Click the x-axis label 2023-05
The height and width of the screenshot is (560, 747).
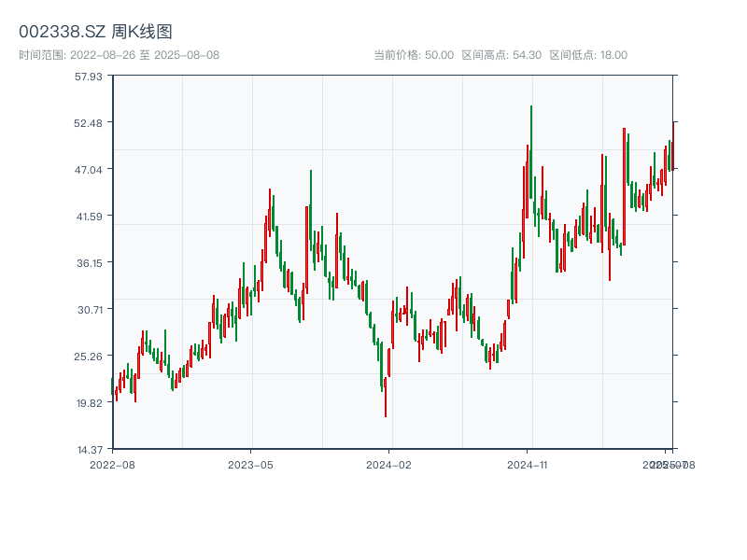tap(250, 465)
